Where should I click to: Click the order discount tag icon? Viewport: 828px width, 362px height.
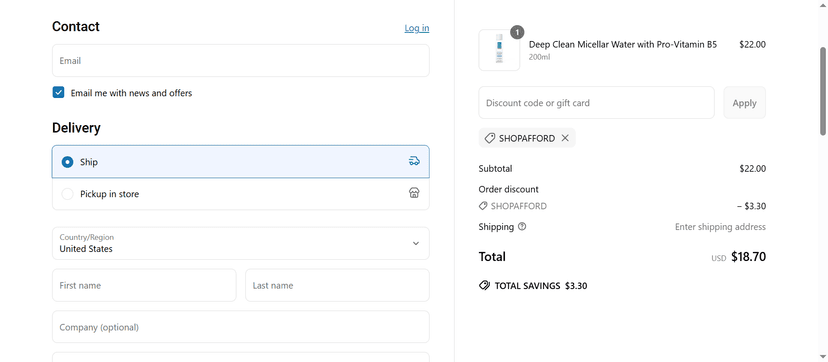[x=483, y=206]
